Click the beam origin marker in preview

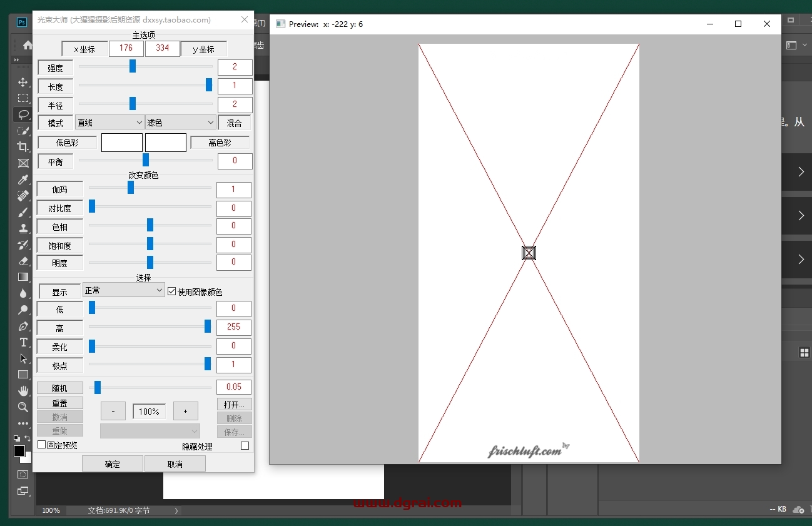529,253
